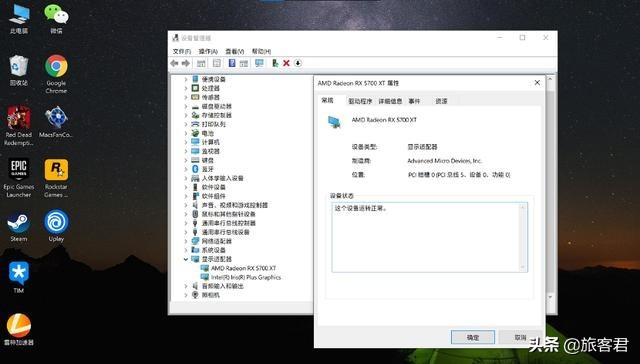Collapse the 显示适配器 (Display adapters) node
This screenshot has width=640, height=364.
pos(186,259)
